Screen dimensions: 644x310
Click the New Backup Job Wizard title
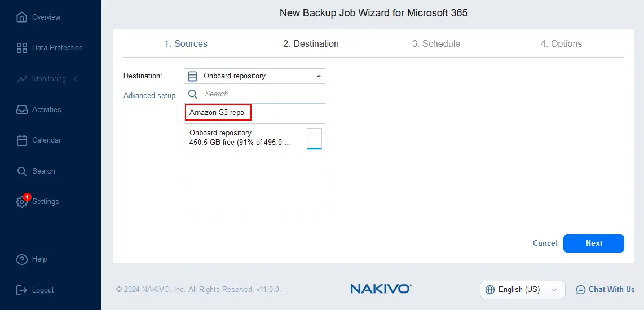point(374,13)
